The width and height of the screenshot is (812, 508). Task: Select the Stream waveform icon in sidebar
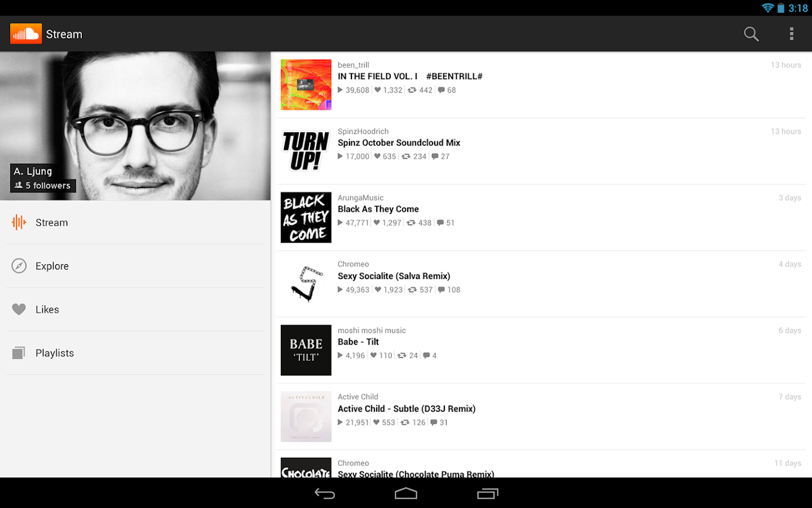[x=19, y=222]
